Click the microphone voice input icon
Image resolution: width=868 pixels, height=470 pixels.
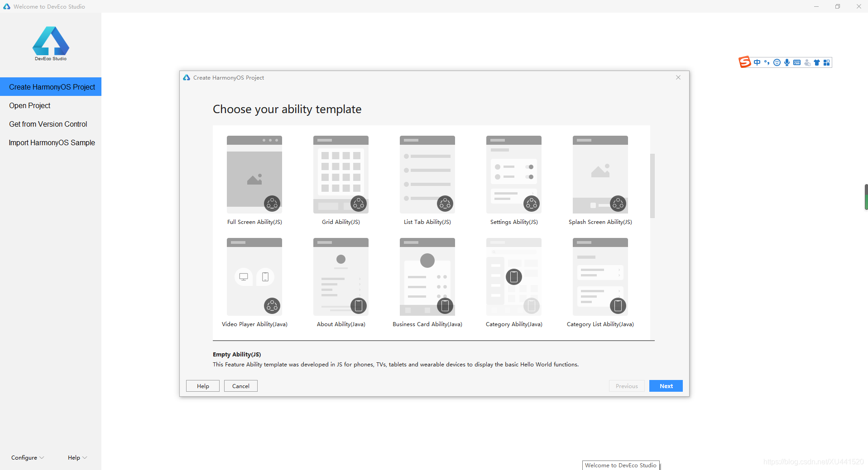click(787, 62)
